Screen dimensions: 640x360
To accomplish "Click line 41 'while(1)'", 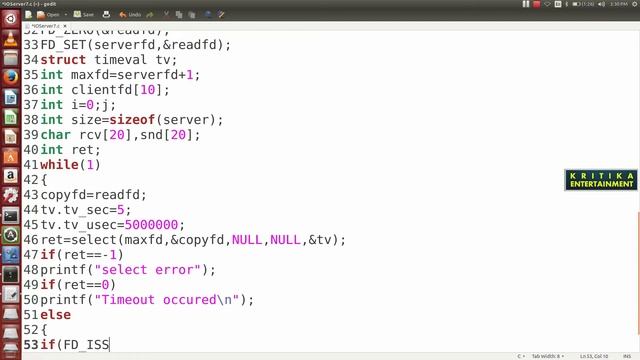I will (70, 164).
